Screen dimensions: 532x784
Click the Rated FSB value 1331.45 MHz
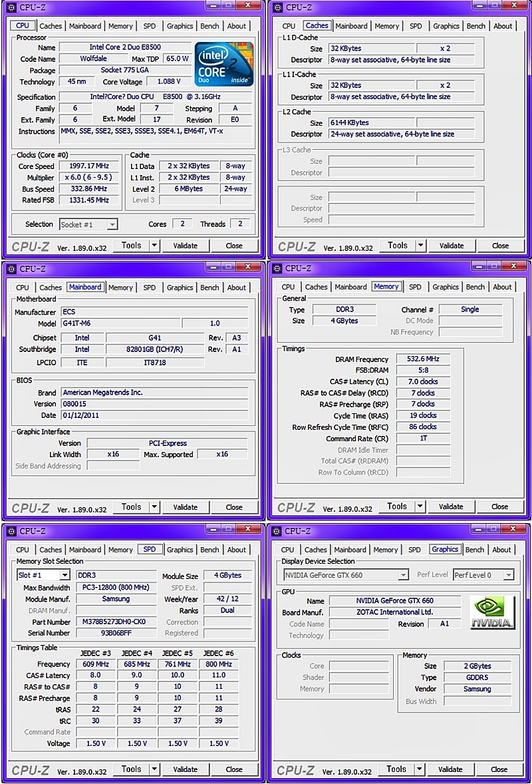point(89,200)
